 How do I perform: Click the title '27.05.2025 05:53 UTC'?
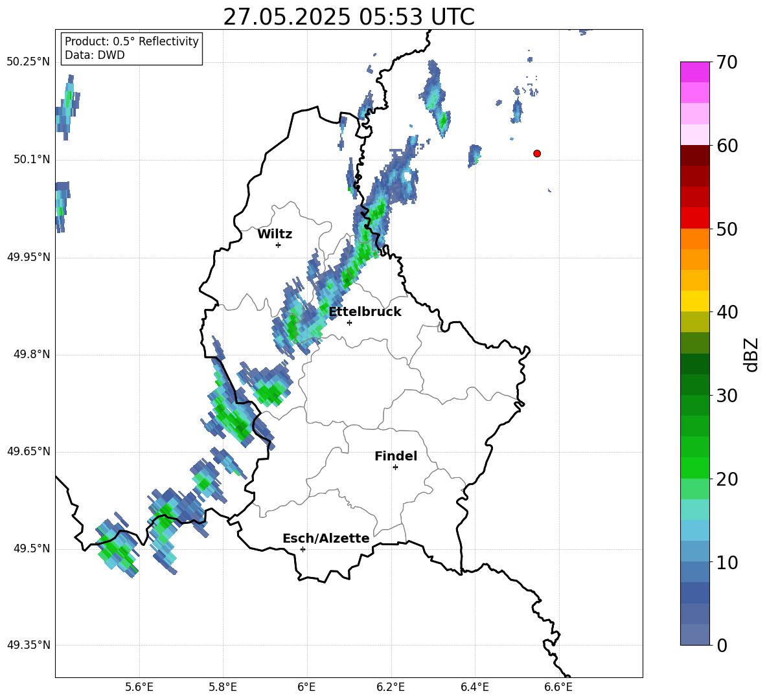click(349, 17)
